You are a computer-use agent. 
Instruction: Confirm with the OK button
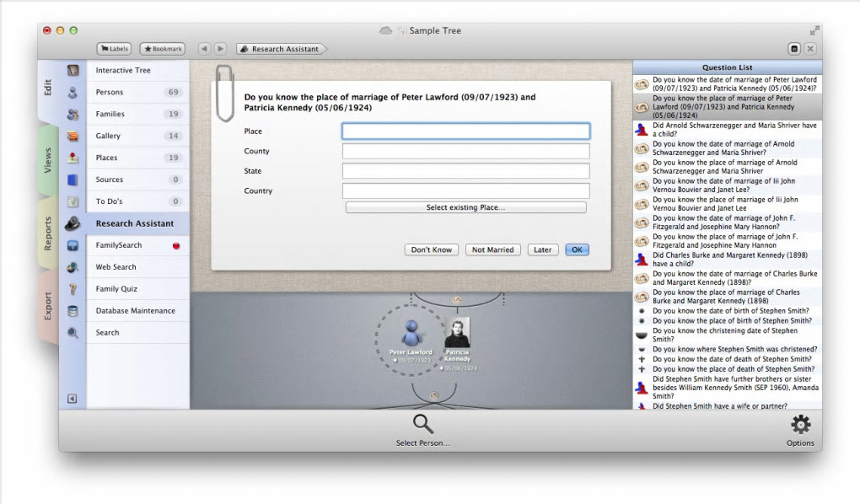coord(577,249)
